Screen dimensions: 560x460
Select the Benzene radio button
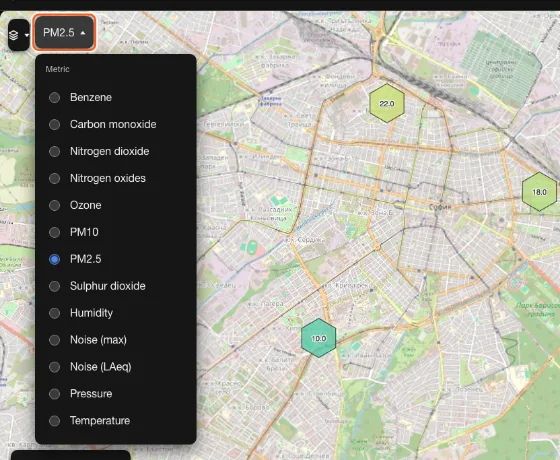(54, 98)
